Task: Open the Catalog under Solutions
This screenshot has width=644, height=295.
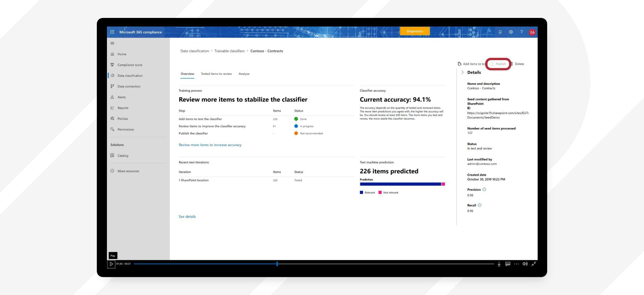Action: pyautogui.click(x=123, y=155)
